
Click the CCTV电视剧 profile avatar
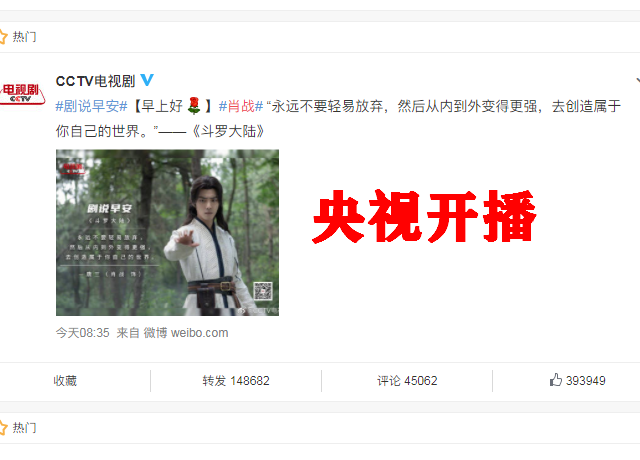[21, 93]
